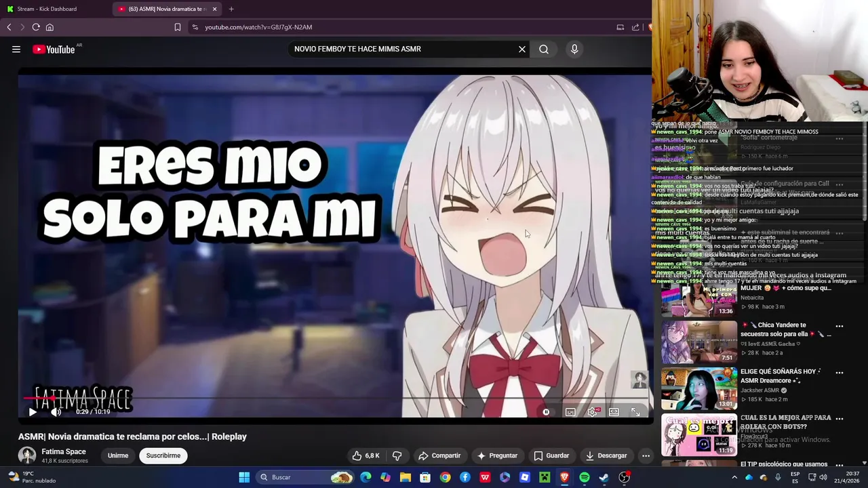Open options menu for ELIGE QUÉ SOÑARÁS video
Image resolution: width=868 pixels, height=488 pixels.
(840, 372)
